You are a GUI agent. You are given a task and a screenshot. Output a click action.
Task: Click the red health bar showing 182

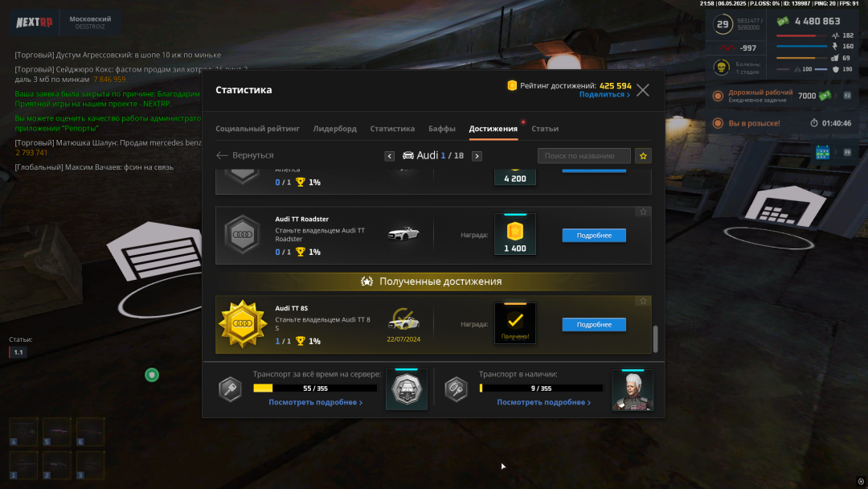point(801,36)
